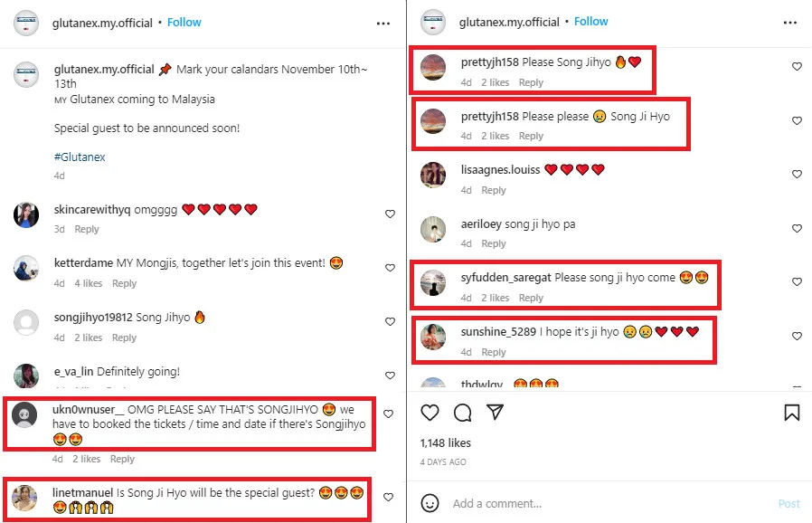Like ketterdame's Mongjis comment
The image size is (812, 523).
tap(390, 268)
